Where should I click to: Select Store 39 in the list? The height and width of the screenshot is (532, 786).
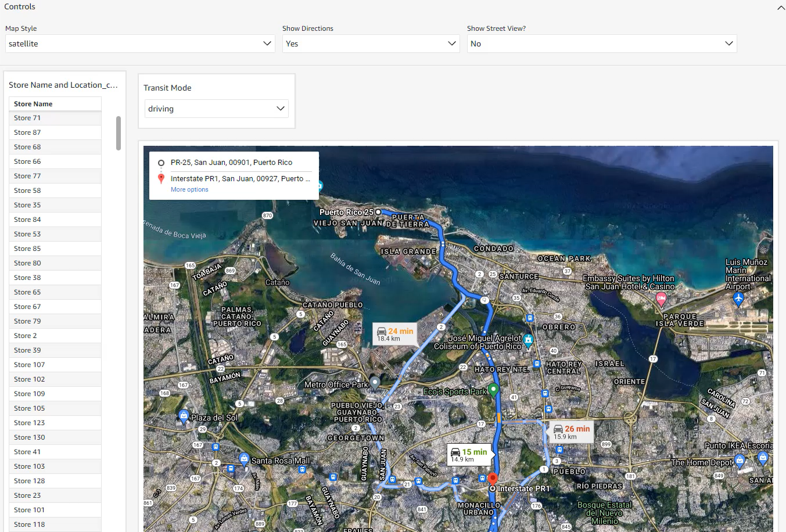point(55,350)
